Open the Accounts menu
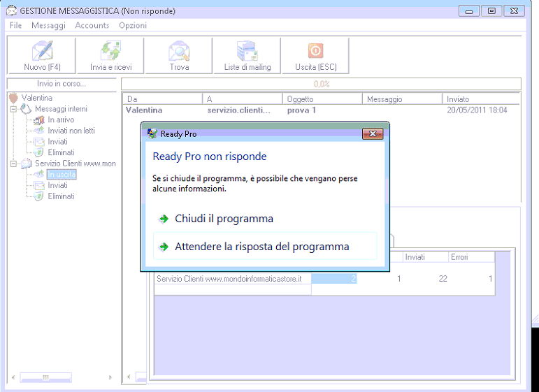Screen dimensions: 539x392 click(92, 25)
